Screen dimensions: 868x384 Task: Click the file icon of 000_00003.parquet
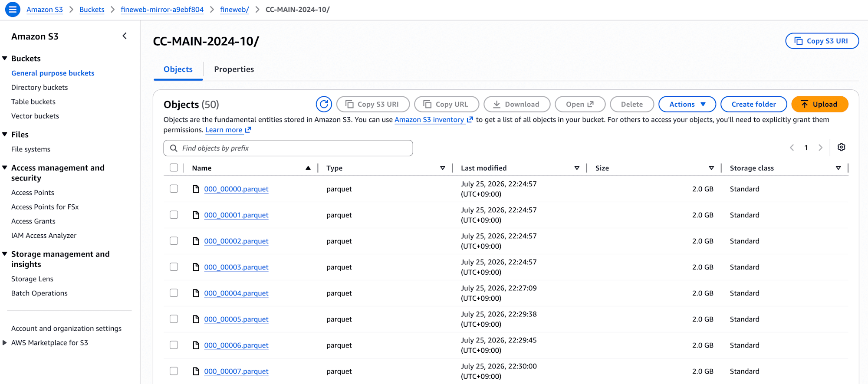pos(196,267)
